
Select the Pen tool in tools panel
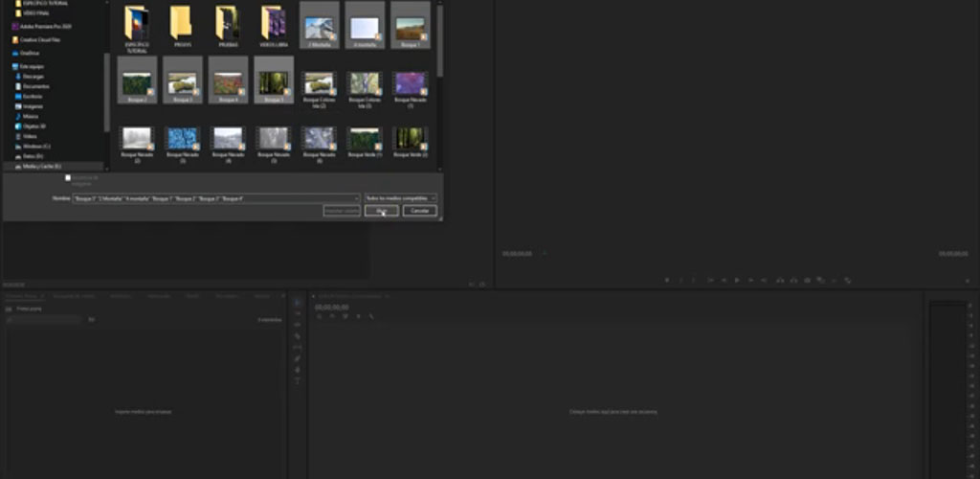297,358
